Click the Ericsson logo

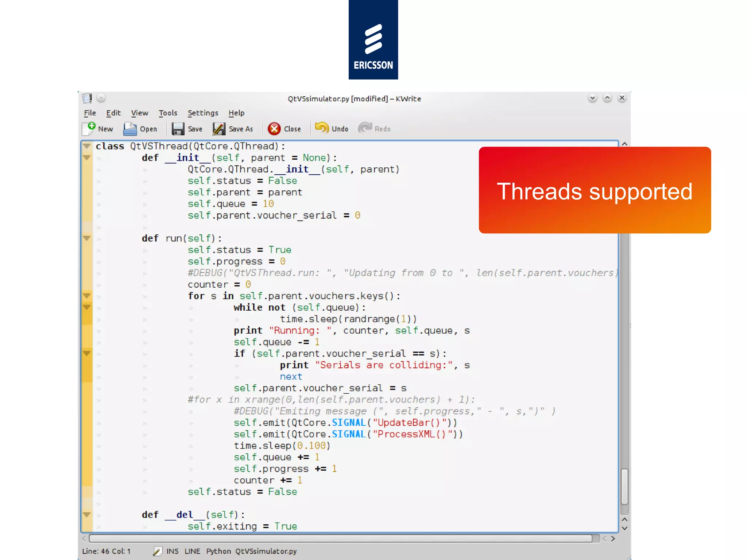click(373, 40)
